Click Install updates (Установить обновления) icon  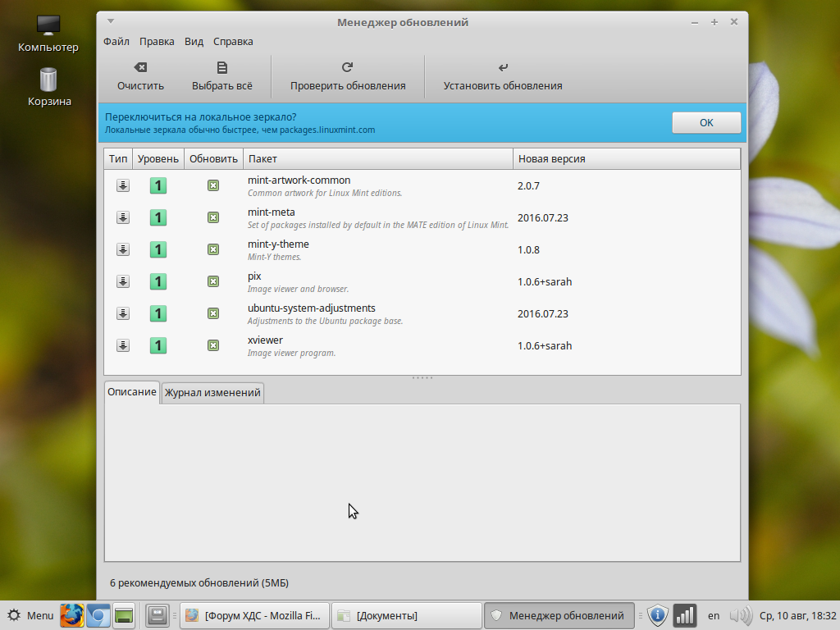pyautogui.click(x=502, y=68)
